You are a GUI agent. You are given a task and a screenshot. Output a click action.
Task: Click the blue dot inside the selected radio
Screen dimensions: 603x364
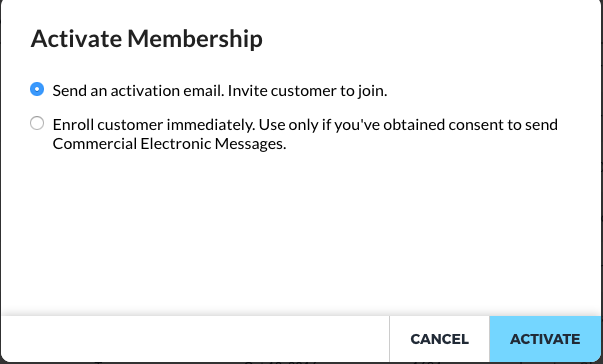[x=37, y=89]
